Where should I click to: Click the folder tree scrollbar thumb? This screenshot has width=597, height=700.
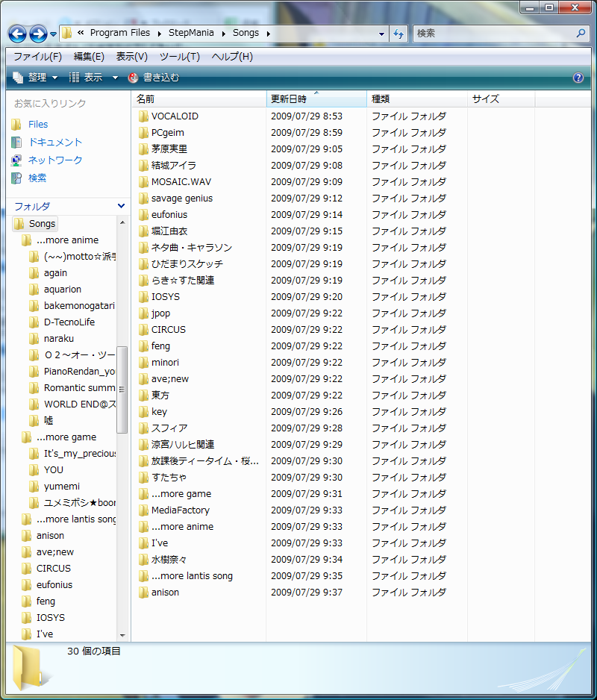coord(122,390)
